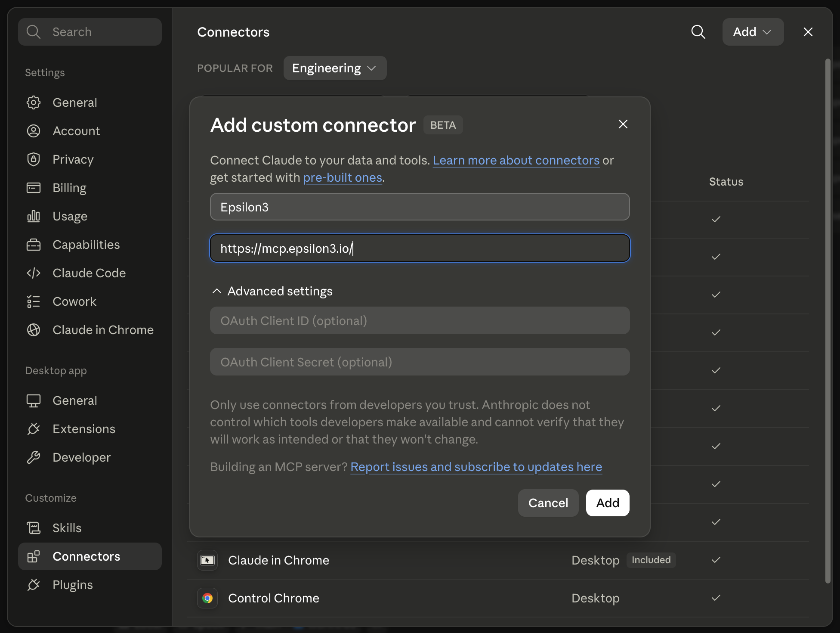The image size is (840, 633).
Task: Click the Connectors header search icon
Action: point(698,32)
